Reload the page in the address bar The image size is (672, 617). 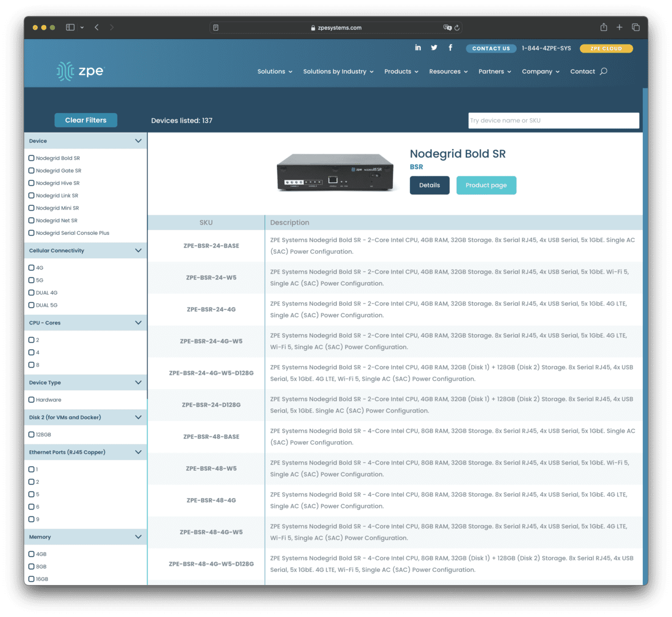(x=457, y=27)
